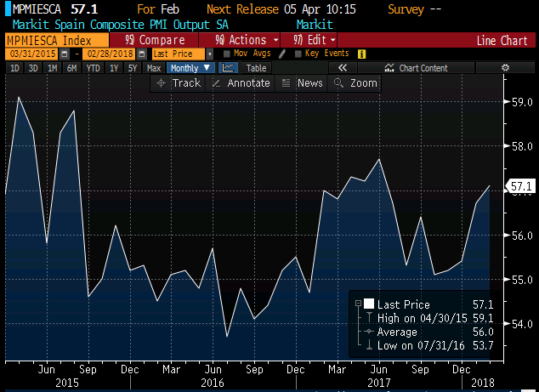Switch to the Table view
The height and width of the screenshot is (392, 539).
click(x=256, y=68)
